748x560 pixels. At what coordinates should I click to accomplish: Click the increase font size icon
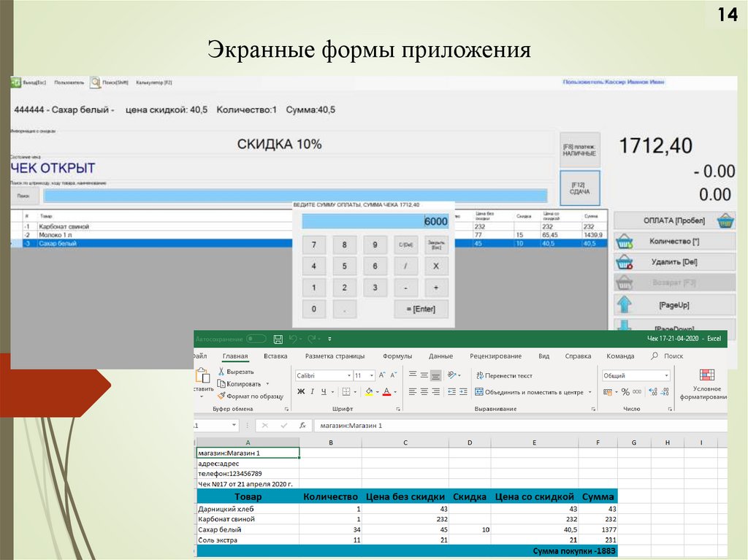point(382,375)
